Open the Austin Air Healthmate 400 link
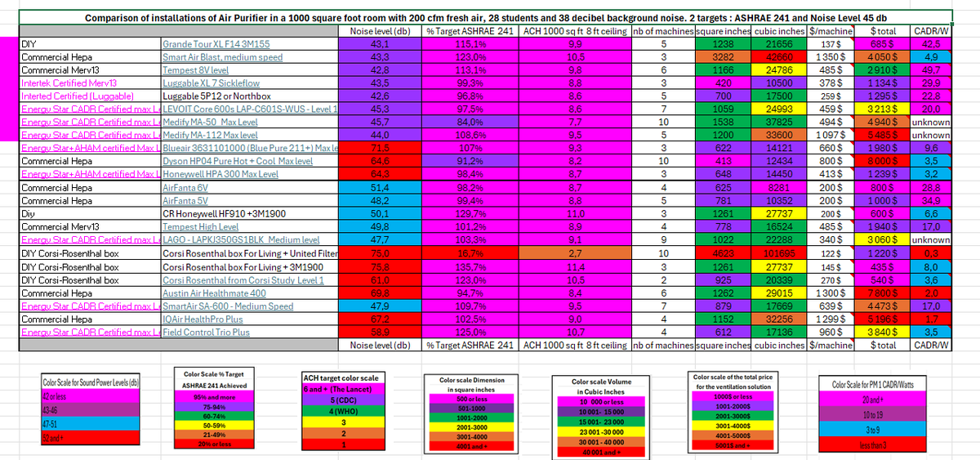The height and width of the screenshot is (460, 980). coord(214,293)
